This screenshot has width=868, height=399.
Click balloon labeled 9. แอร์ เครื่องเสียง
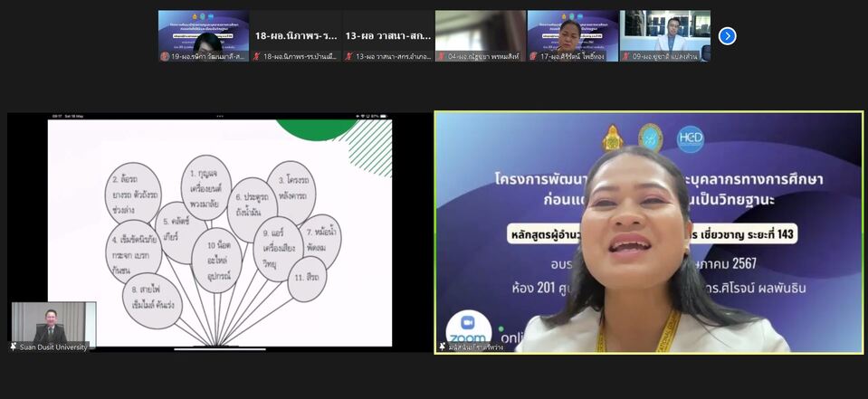278,249
